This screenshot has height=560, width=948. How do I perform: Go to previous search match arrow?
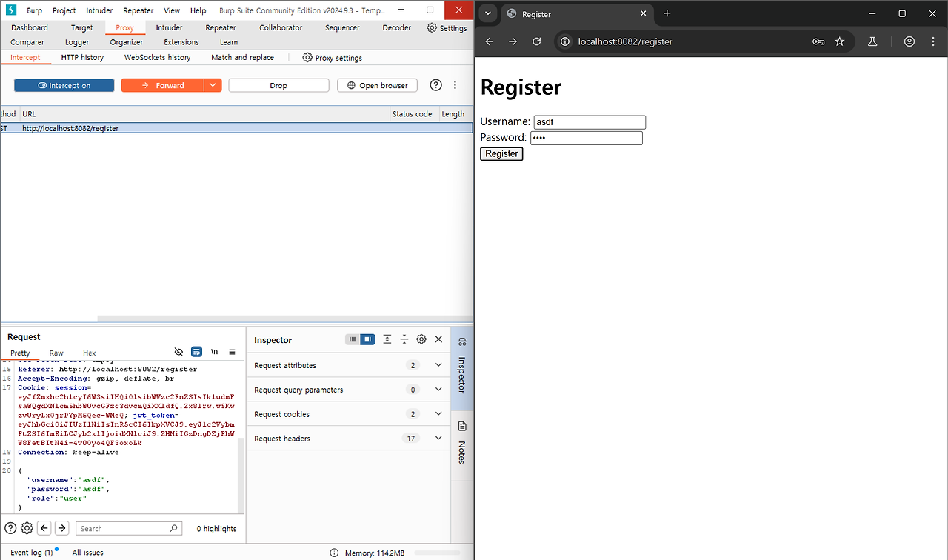tap(44, 528)
